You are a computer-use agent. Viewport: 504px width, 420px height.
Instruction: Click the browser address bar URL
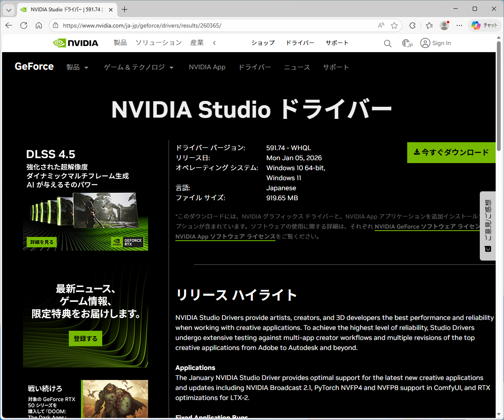[x=142, y=25]
